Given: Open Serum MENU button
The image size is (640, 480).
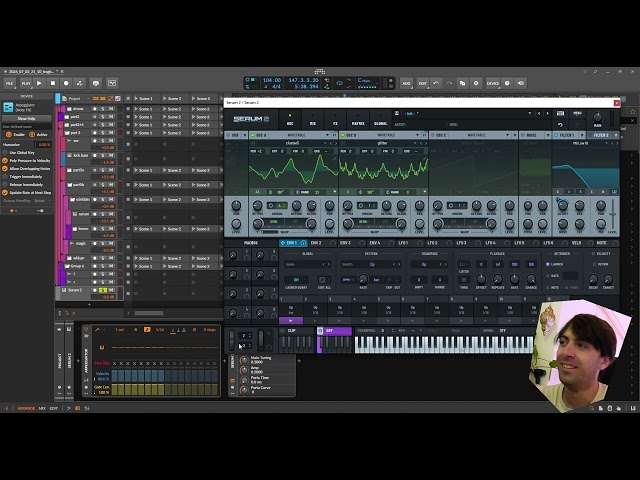Looking at the screenshot, I should coord(578,113).
